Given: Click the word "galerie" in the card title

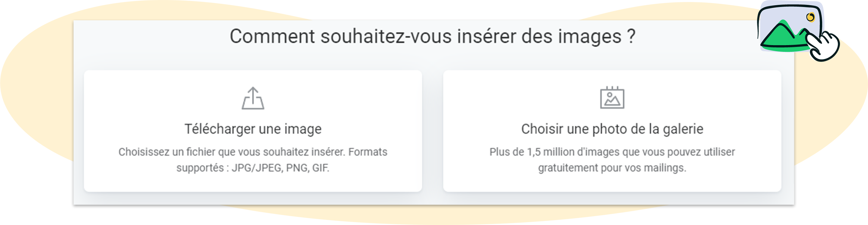Looking at the screenshot, I should [x=683, y=129].
